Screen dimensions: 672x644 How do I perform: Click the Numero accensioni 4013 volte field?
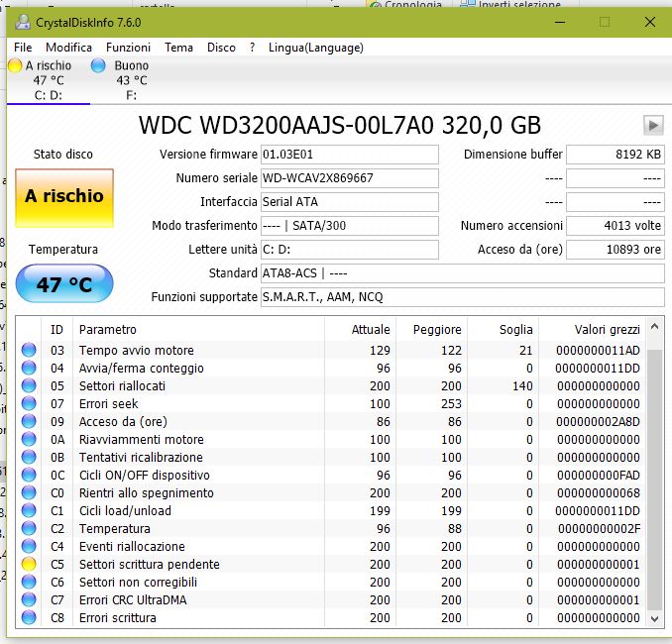click(615, 225)
